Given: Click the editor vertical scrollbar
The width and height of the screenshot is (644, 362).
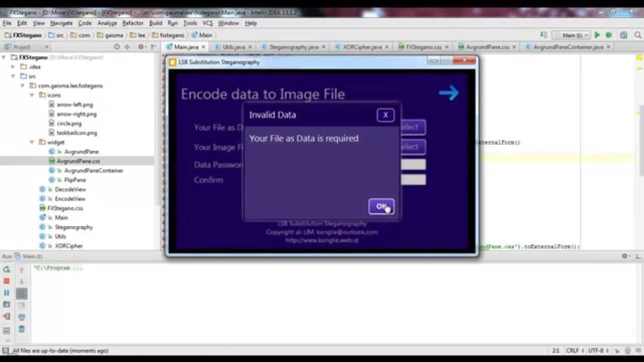Looking at the screenshot, I should coord(640,141).
